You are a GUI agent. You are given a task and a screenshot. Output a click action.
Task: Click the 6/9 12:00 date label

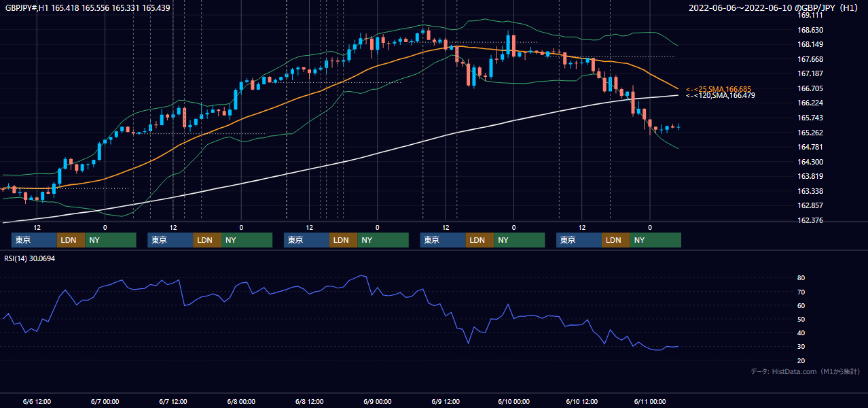pos(446,401)
